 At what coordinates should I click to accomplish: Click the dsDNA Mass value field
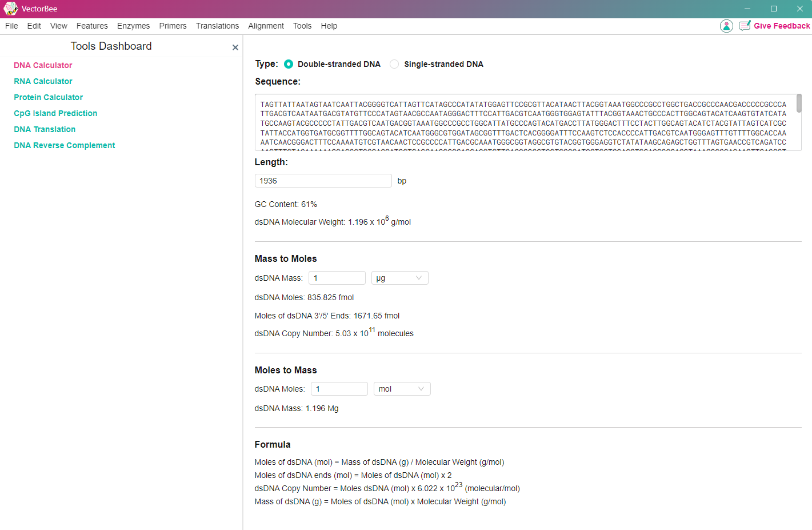pos(337,278)
